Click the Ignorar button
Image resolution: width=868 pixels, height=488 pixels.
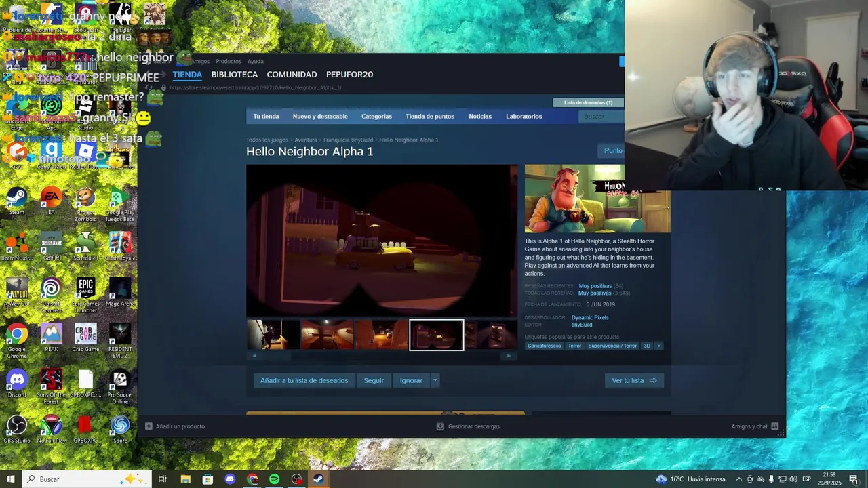(411, 380)
